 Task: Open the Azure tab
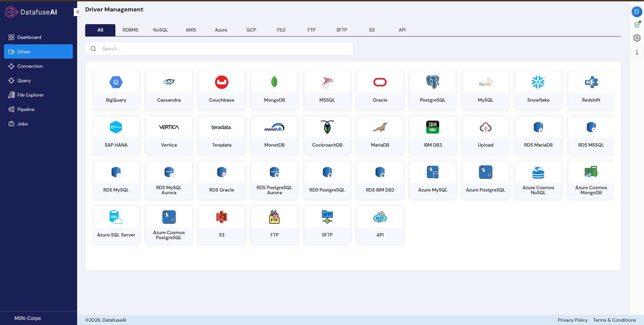(x=221, y=30)
